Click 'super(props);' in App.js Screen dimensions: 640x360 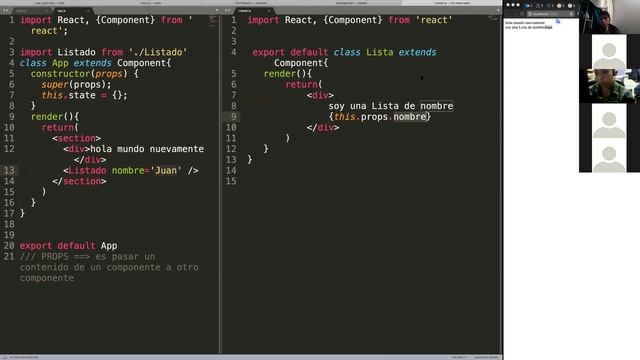click(76, 84)
